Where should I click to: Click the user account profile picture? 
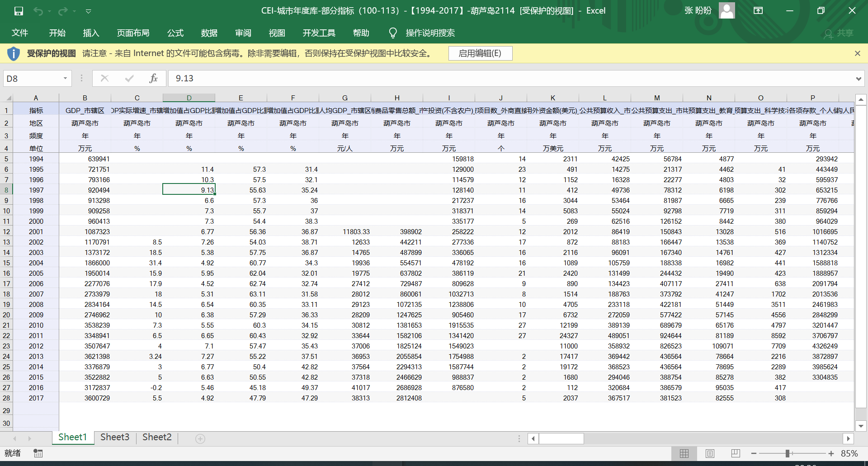click(726, 10)
